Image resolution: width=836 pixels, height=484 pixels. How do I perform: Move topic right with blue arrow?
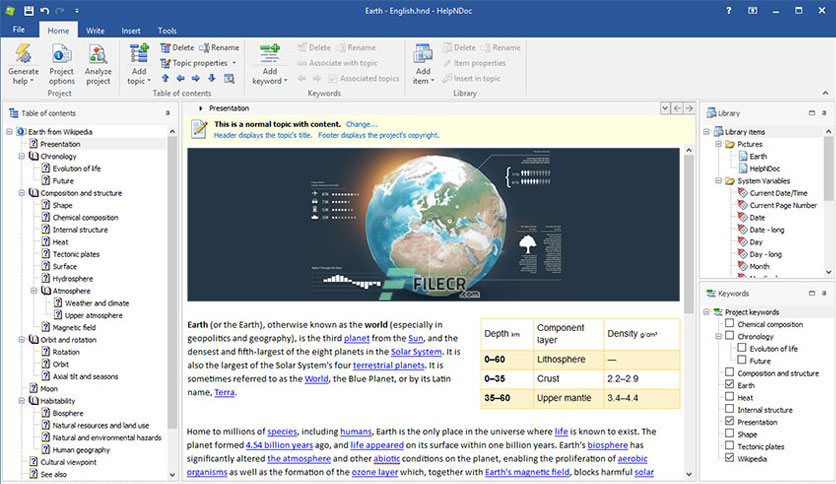click(196, 78)
